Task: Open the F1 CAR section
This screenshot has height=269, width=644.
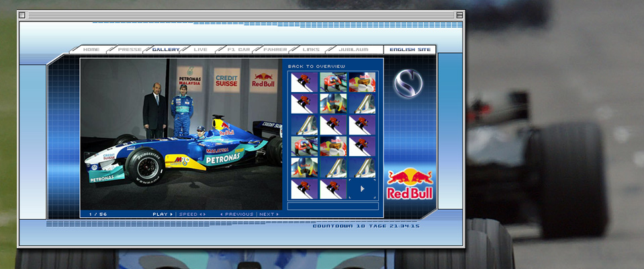Action: [238, 50]
